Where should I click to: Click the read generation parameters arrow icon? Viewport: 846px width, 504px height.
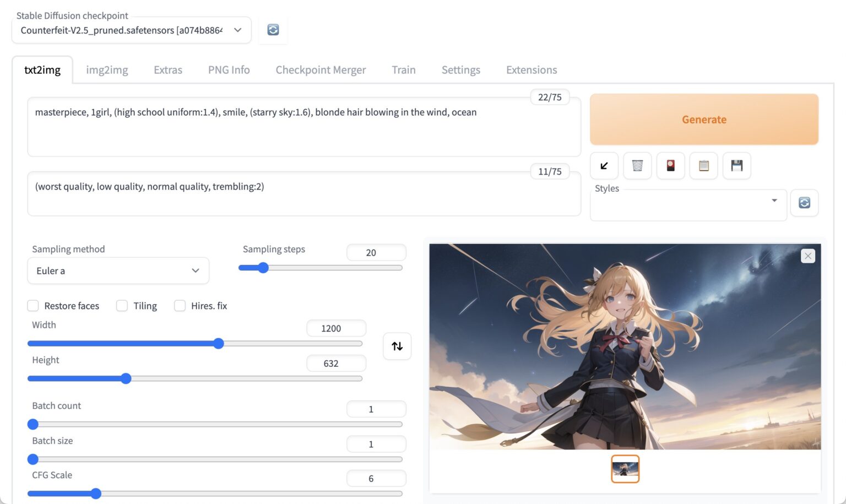pyautogui.click(x=604, y=165)
